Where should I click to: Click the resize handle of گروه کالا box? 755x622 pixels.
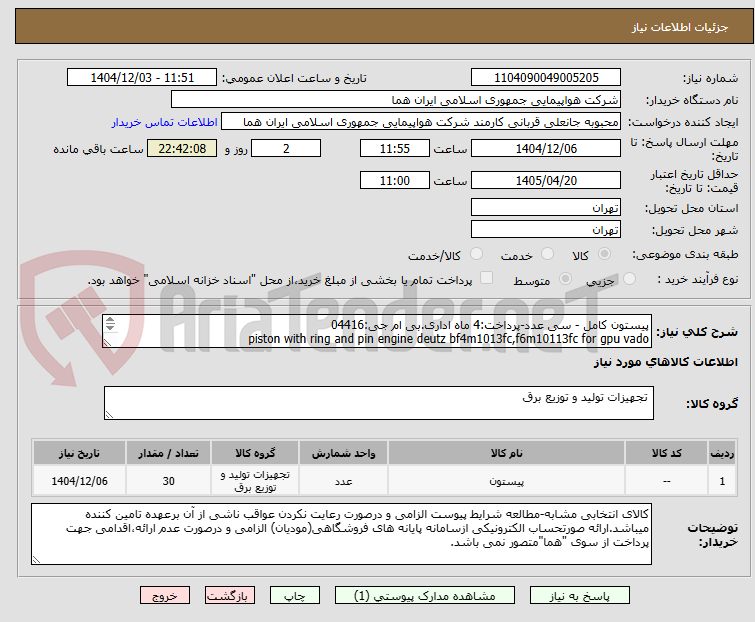pyautogui.click(x=109, y=415)
